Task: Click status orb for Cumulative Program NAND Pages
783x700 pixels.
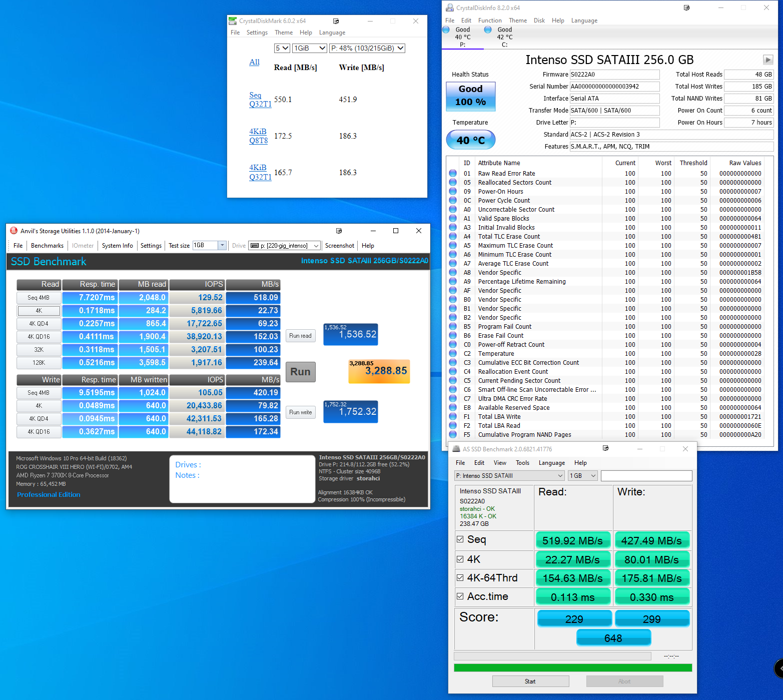Action: click(x=453, y=434)
